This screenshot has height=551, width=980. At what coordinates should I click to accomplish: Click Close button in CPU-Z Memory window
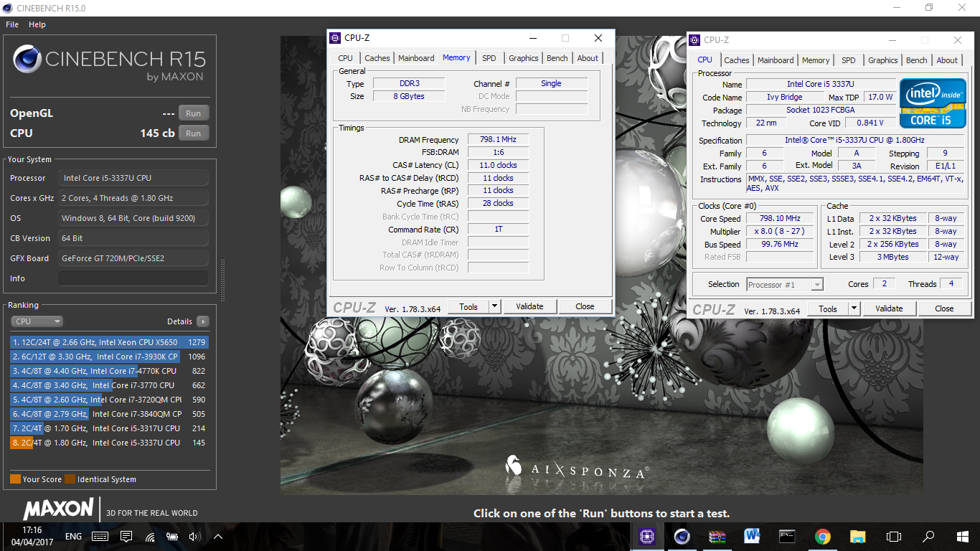tap(585, 306)
